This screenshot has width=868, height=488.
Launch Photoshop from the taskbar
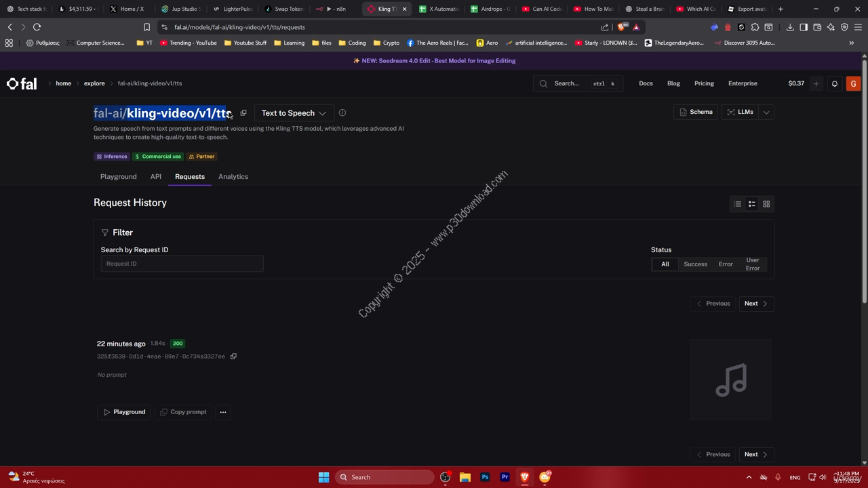[x=485, y=477]
